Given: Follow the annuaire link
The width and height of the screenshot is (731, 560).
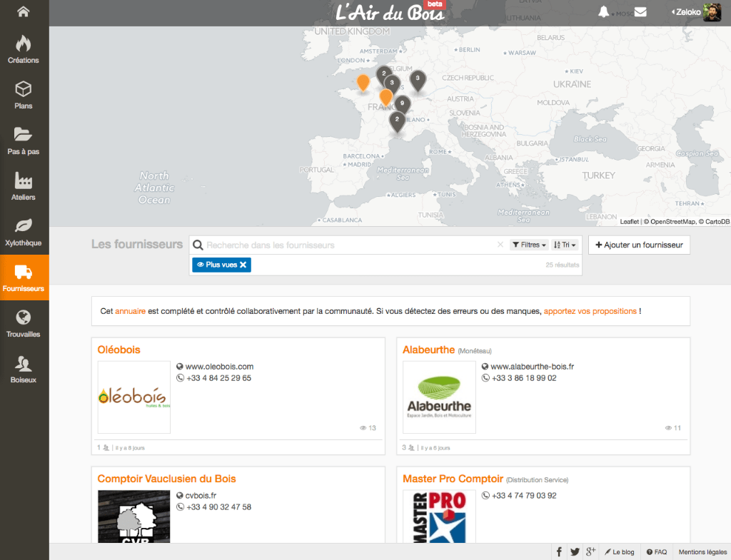Looking at the screenshot, I should coord(131,311).
